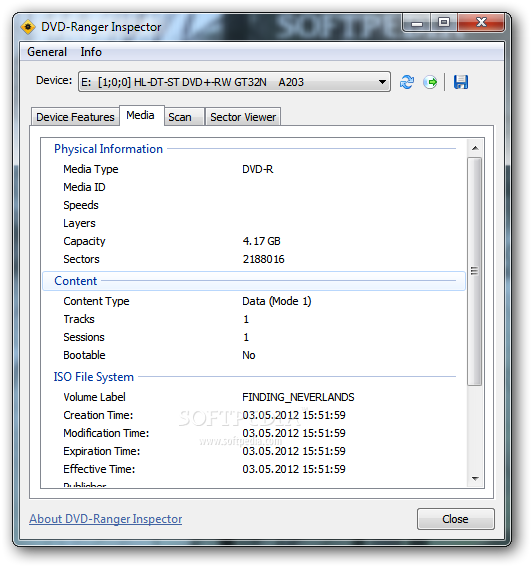Image resolution: width=532 pixels, height=567 pixels.
Task: Click the eject disc green arrow icon
Action: 430,82
